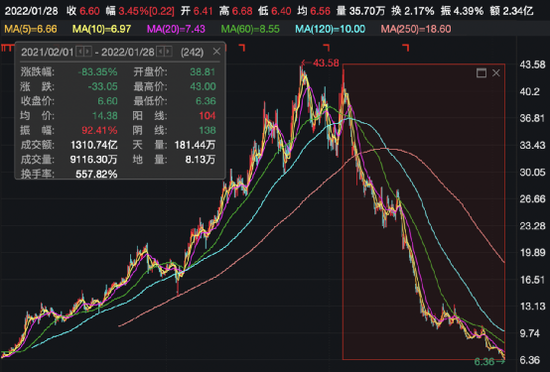Click the 低 6.40 low price

click(x=275, y=11)
